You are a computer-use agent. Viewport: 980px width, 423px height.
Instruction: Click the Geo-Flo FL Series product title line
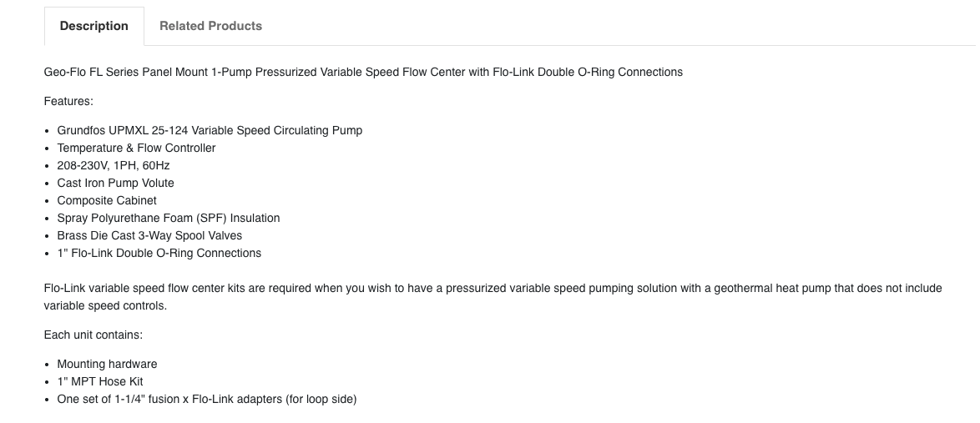click(363, 73)
